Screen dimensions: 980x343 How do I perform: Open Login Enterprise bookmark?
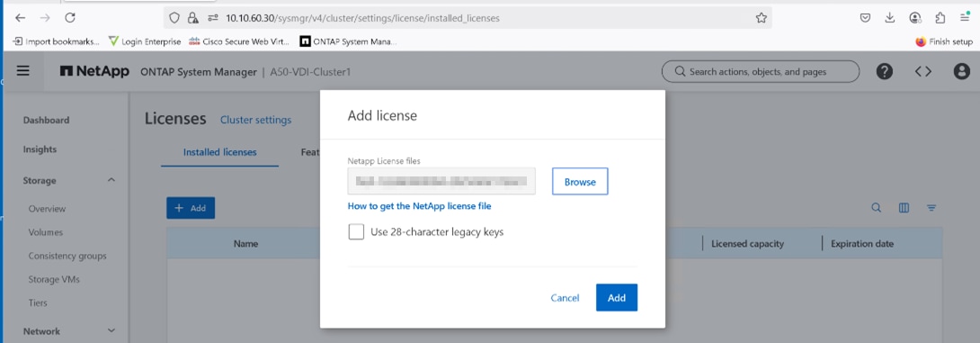point(145,42)
